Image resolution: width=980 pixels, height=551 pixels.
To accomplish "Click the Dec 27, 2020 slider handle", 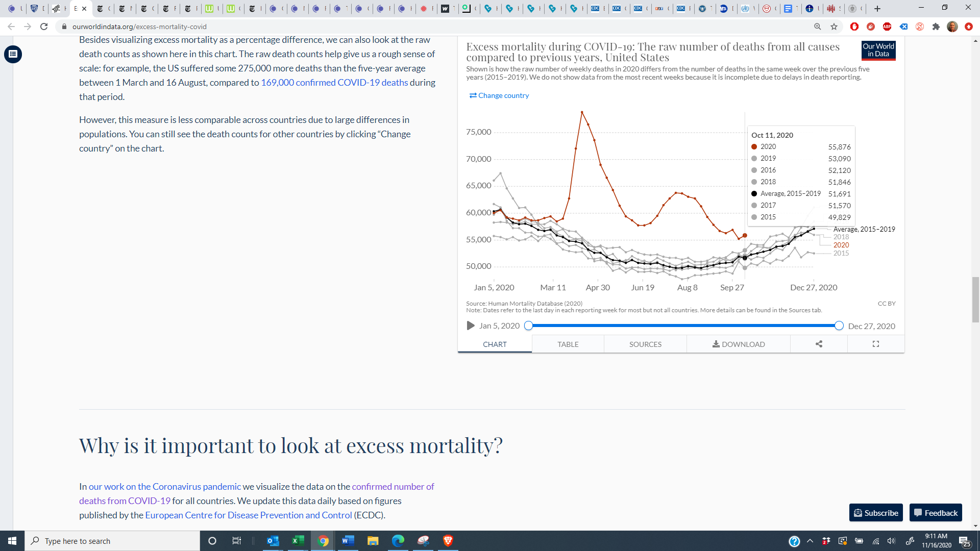I will (x=839, y=326).
